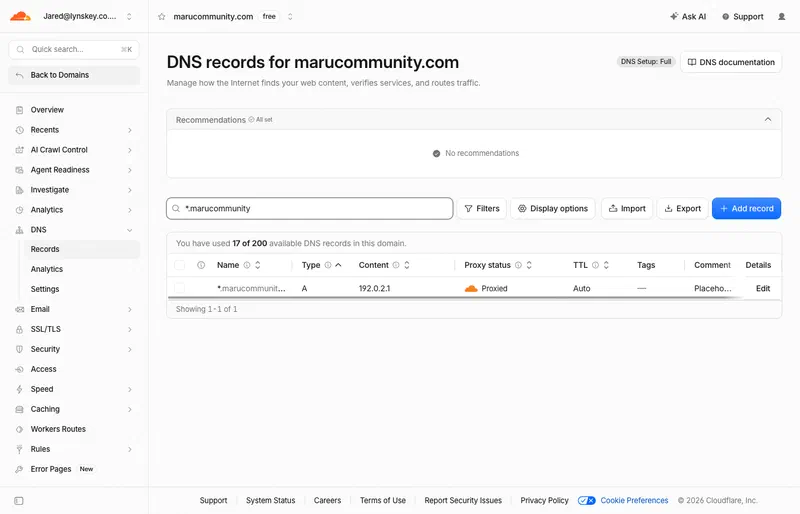Screen dimensions: 800x514
Task: Click the DNS records search field
Action: 310,208
